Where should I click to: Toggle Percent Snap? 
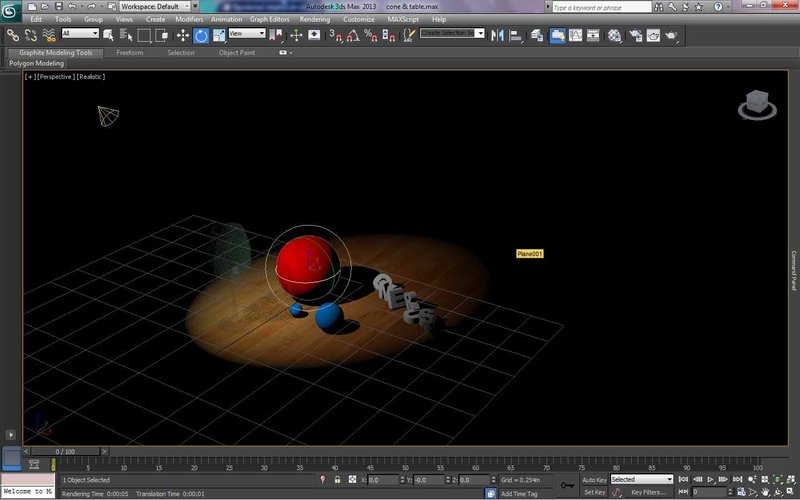click(x=371, y=35)
